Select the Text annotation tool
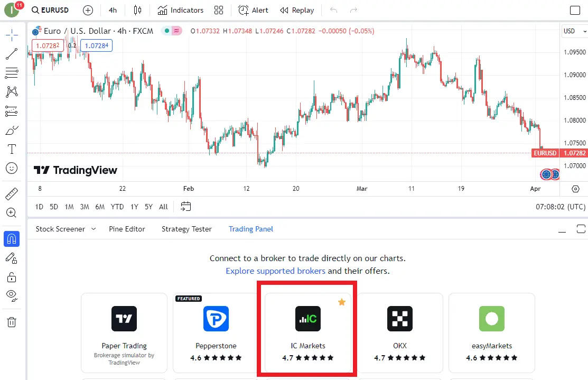This screenshot has width=588, height=380. (x=12, y=150)
